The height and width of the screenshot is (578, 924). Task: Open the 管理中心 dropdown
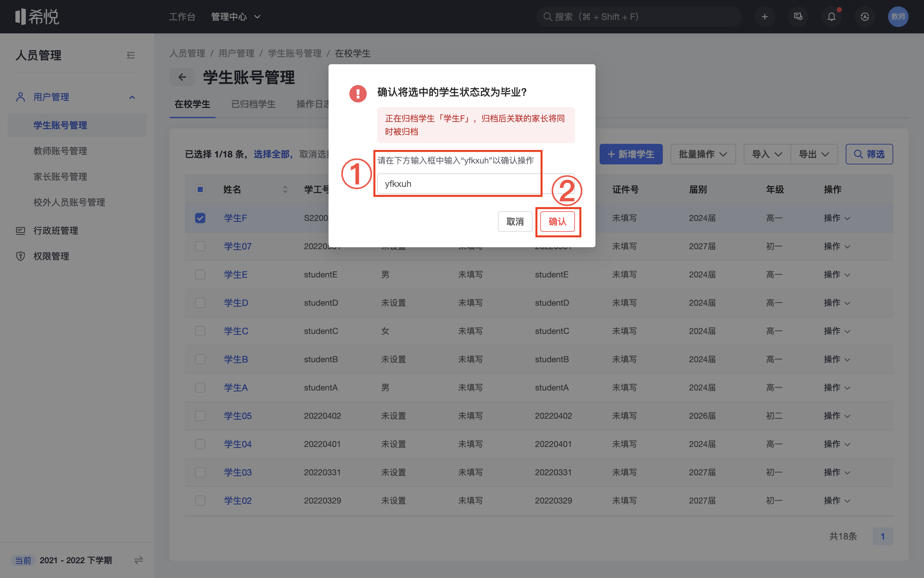[235, 17]
